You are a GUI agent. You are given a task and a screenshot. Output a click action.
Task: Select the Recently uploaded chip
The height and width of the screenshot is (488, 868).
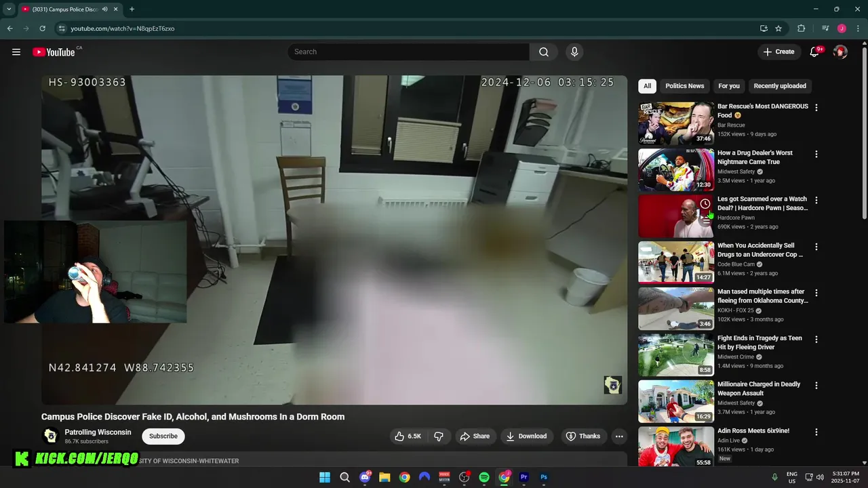[x=780, y=86]
